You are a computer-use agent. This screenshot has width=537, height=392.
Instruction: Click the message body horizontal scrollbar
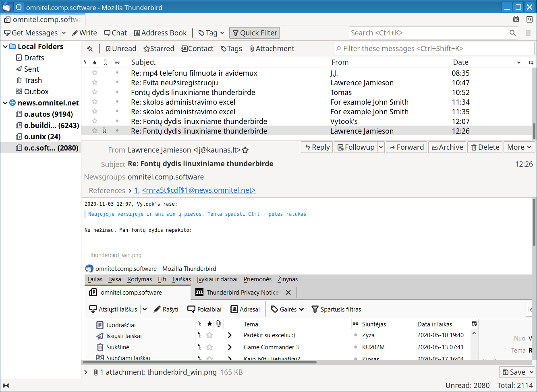point(200,362)
